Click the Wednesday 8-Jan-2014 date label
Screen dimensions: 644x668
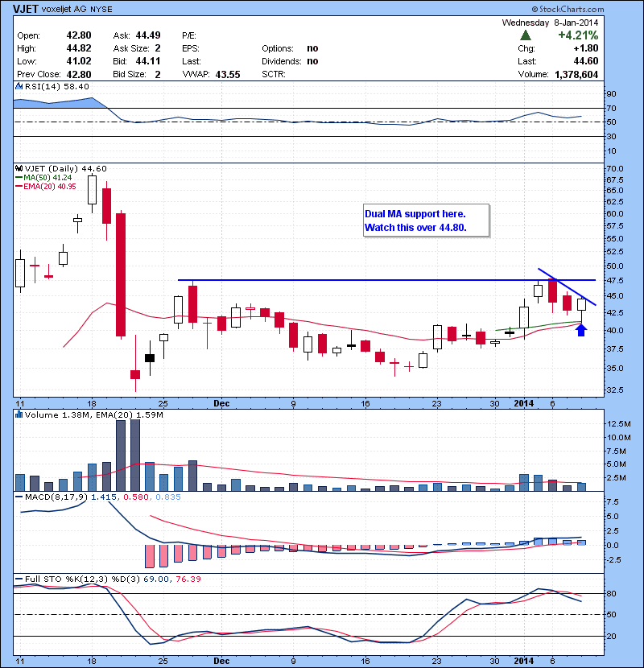click(x=550, y=23)
